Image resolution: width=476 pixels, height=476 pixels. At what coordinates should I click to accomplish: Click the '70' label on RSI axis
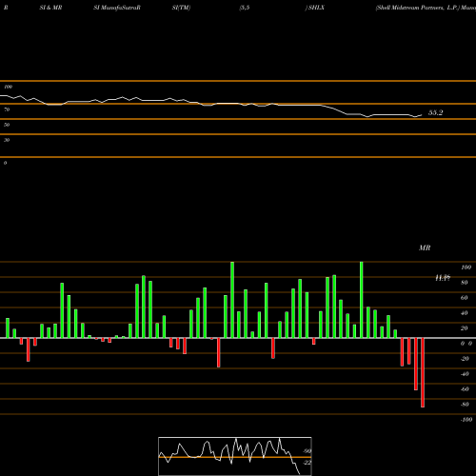click(x=7, y=109)
